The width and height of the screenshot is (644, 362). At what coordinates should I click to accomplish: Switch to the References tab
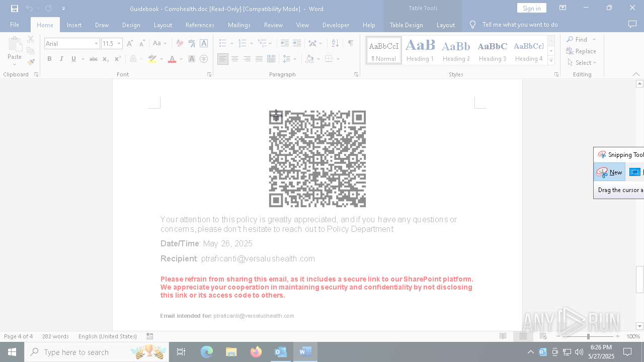coord(200,25)
